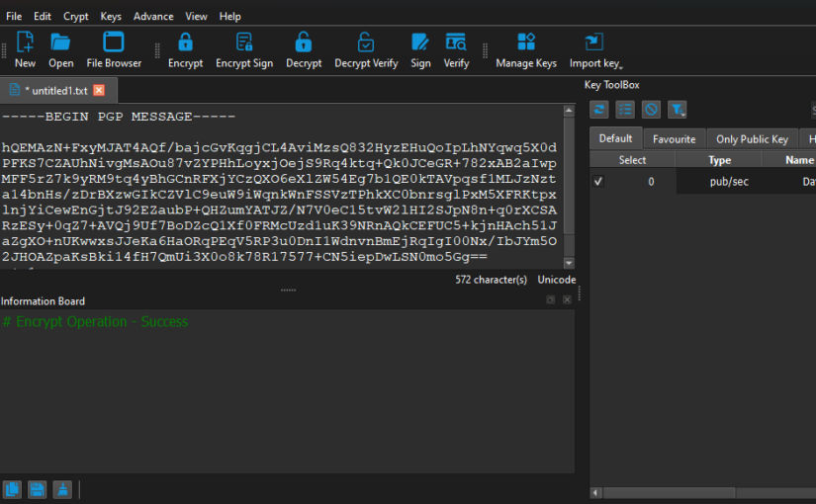The height and width of the screenshot is (504, 816).
Task: Run Decrypt Verify operation
Action: pos(366,50)
